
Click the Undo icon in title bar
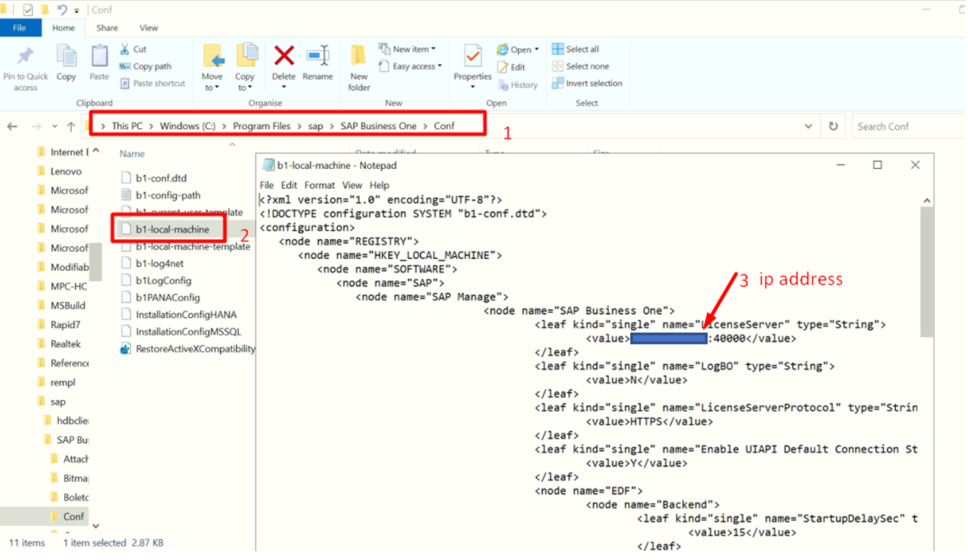pos(62,10)
